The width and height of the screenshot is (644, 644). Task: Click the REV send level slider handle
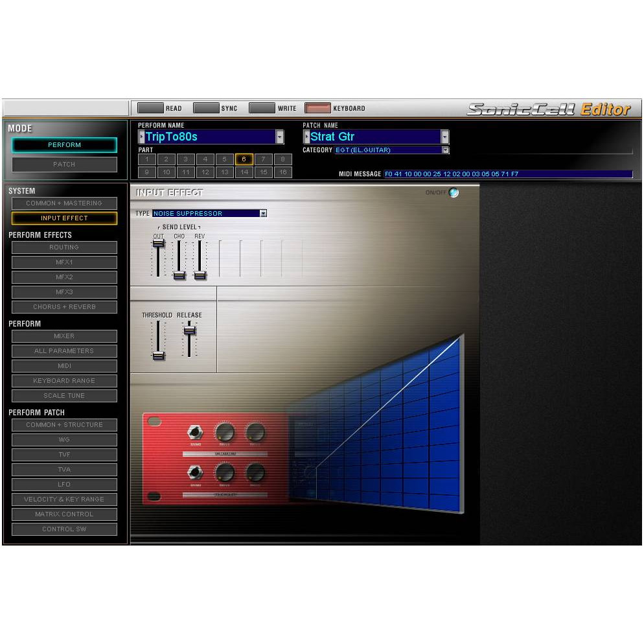click(200, 275)
